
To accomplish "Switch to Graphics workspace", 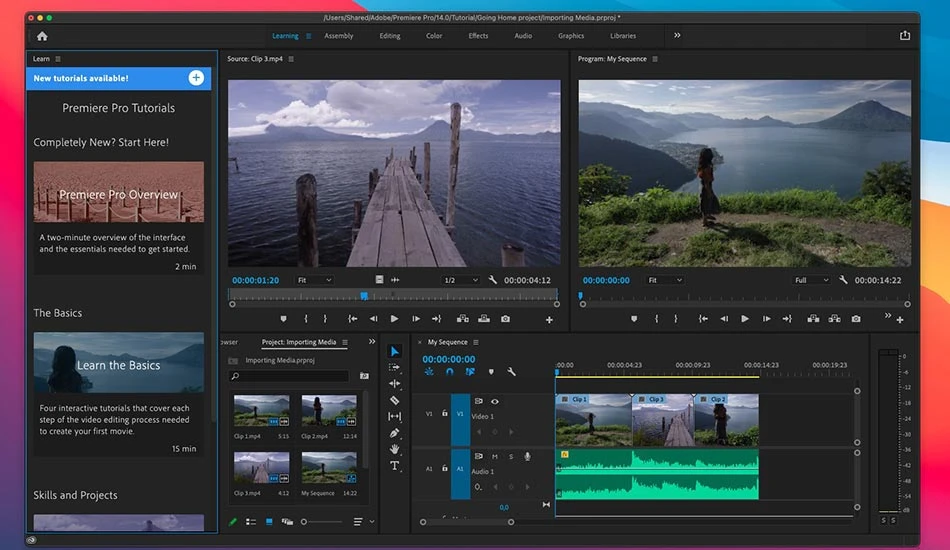I will [571, 36].
